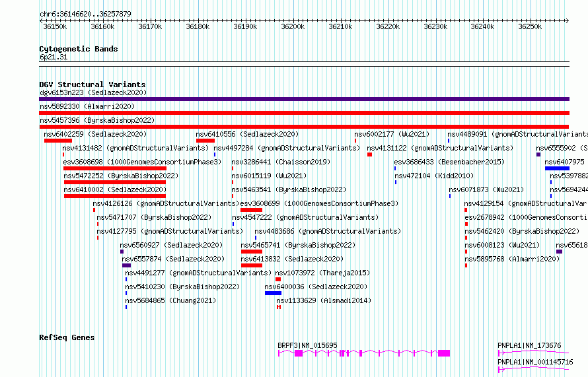Select nsv5472252 (ByrskaBishop2022) label
Image resolution: width=588 pixels, height=377 pixels.
(121, 176)
